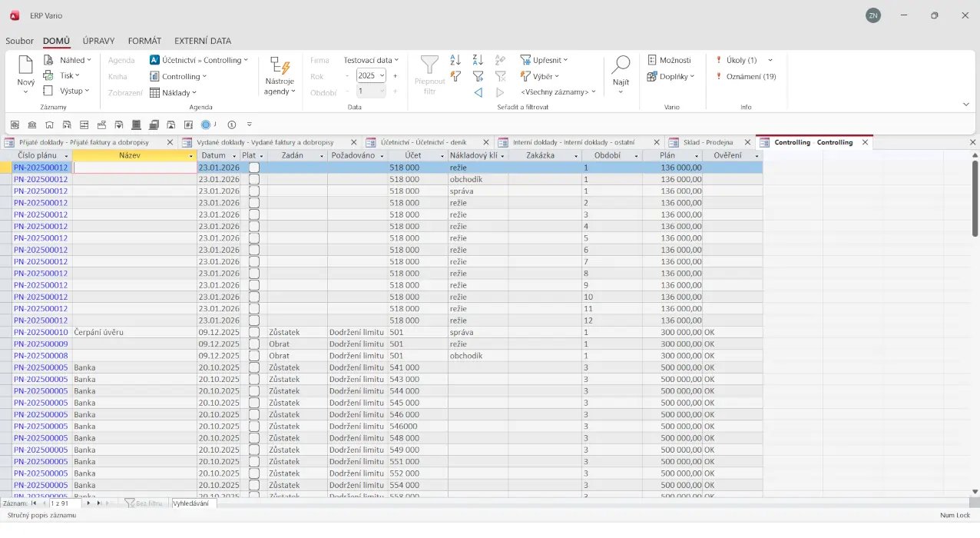Click Úkoly (1) tasks link
The image size is (980, 538).
741,60
